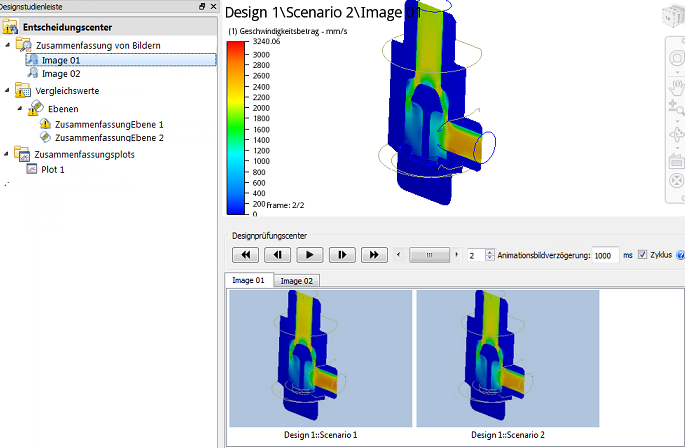Screen dimensions: 685x448
Task: Click the Zusammenfassungsplots label
Action: point(85,154)
